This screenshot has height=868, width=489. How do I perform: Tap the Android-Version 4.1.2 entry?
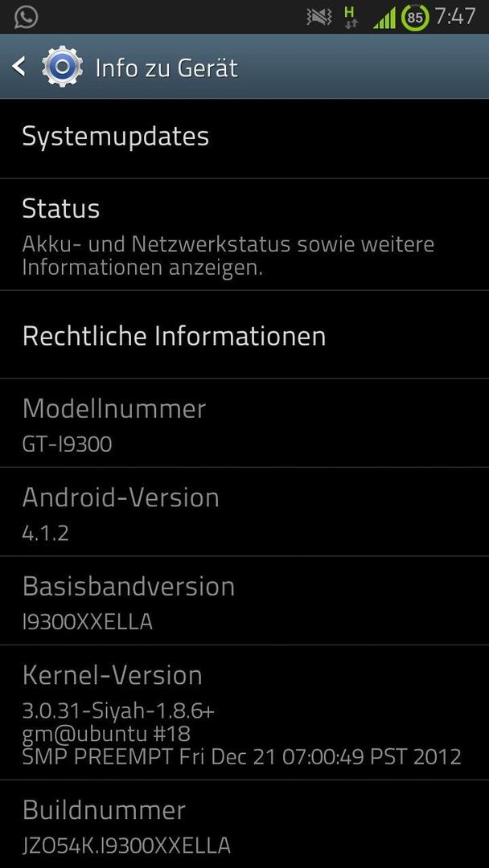[x=244, y=512]
